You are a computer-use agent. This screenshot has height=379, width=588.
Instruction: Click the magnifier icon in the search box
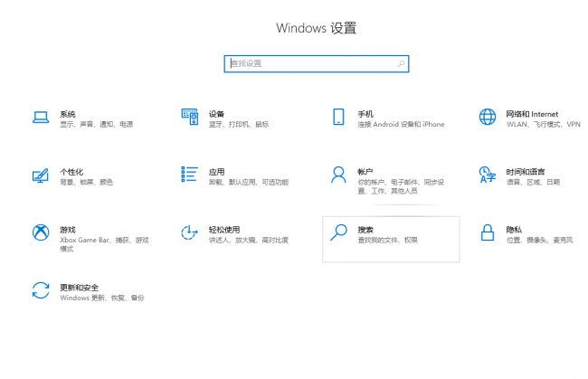click(x=402, y=63)
